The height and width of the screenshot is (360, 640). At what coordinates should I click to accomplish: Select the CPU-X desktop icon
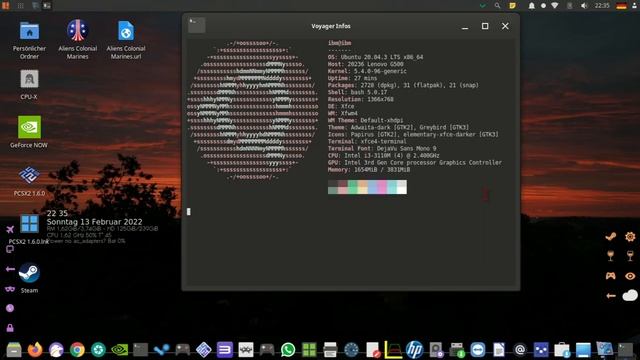point(29,84)
